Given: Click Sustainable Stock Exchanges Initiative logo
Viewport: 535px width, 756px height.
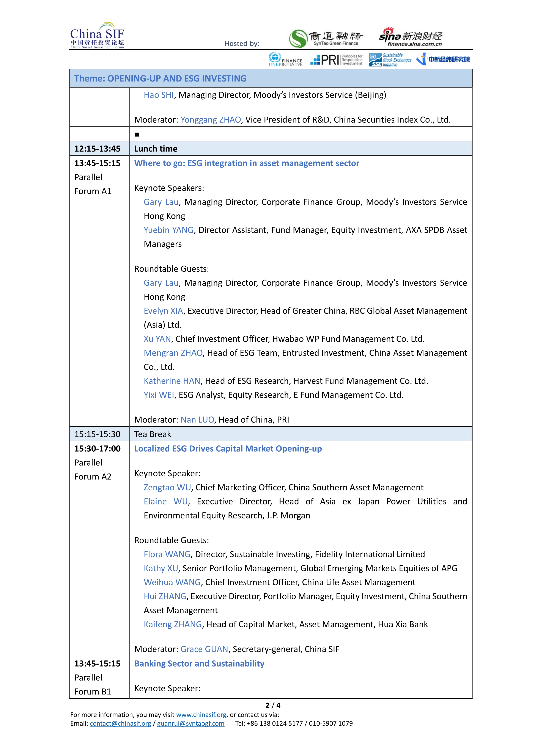Looking at the screenshot, I should pyautogui.click(x=390, y=60).
